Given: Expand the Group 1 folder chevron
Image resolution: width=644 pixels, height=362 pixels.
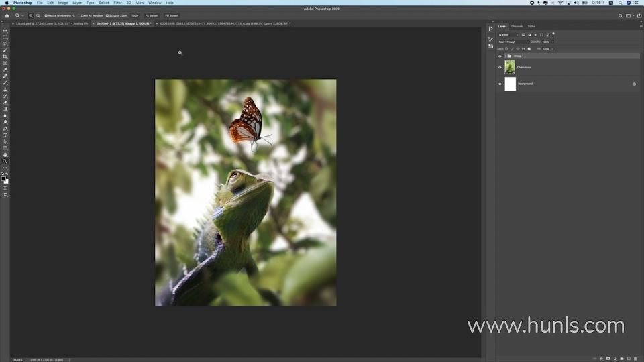Looking at the screenshot, I should tap(505, 56).
